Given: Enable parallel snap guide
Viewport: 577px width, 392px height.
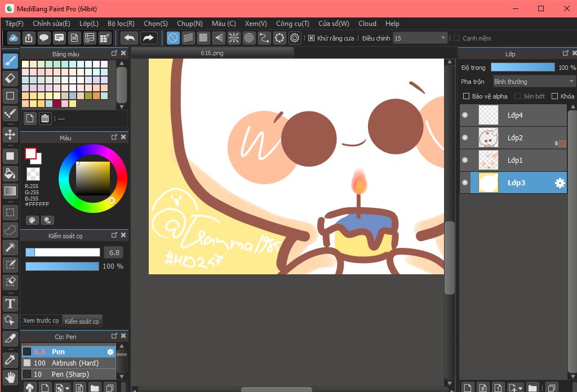Looking at the screenshot, I should [188, 38].
